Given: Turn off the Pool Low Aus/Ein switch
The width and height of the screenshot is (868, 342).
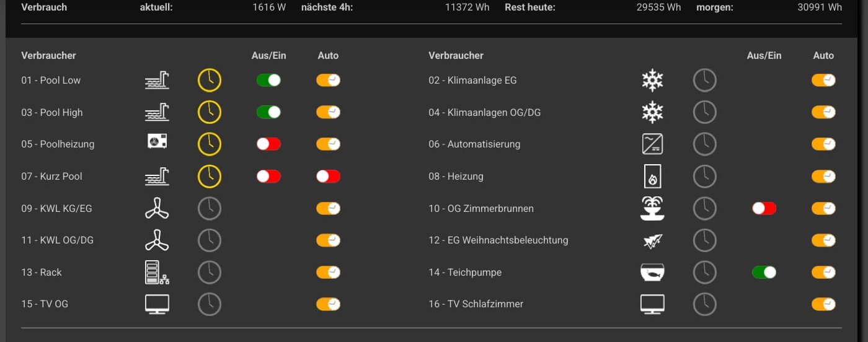Looking at the screenshot, I should coord(268,81).
